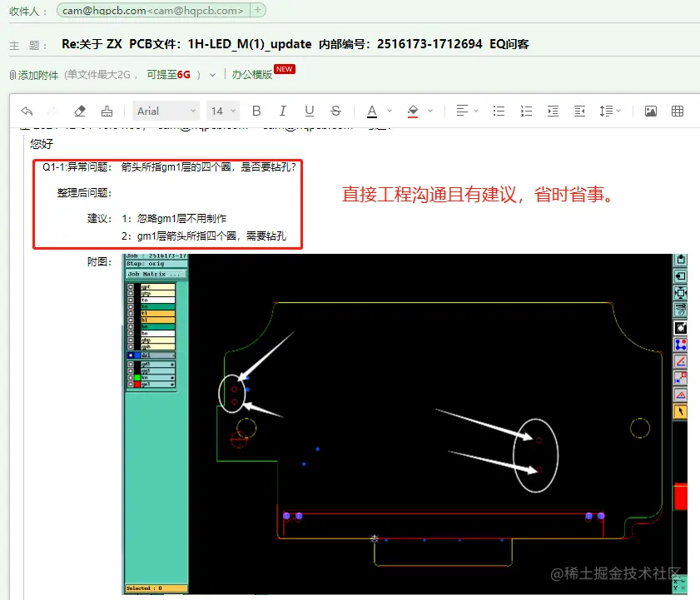The width and height of the screenshot is (700, 600).
Task: Toggle italic formatting
Action: click(283, 112)
